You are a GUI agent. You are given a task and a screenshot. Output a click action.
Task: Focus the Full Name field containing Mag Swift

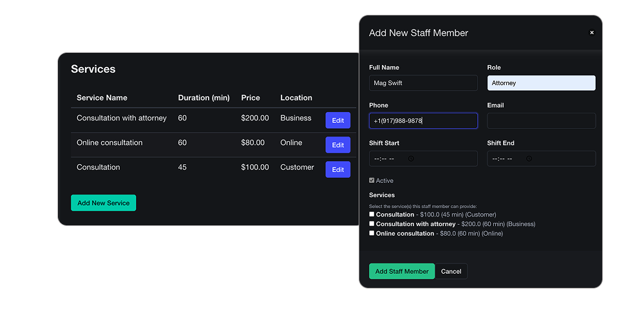coord(423,83)
